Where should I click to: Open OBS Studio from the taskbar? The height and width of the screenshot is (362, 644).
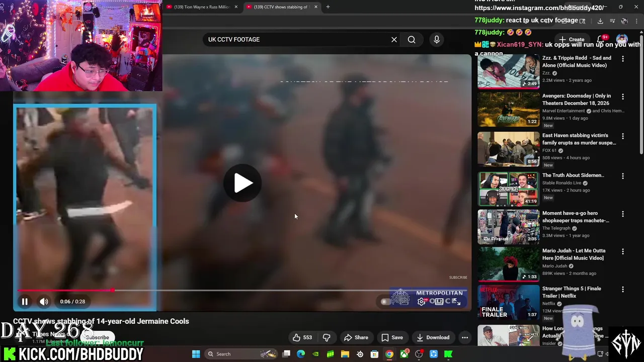click(419, 354)
